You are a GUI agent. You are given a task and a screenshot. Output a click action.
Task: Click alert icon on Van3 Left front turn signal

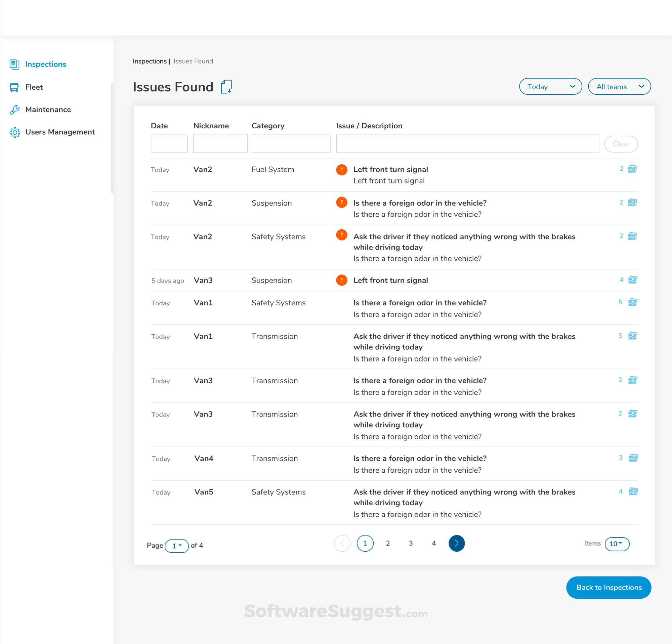click(x=341, y=280)
